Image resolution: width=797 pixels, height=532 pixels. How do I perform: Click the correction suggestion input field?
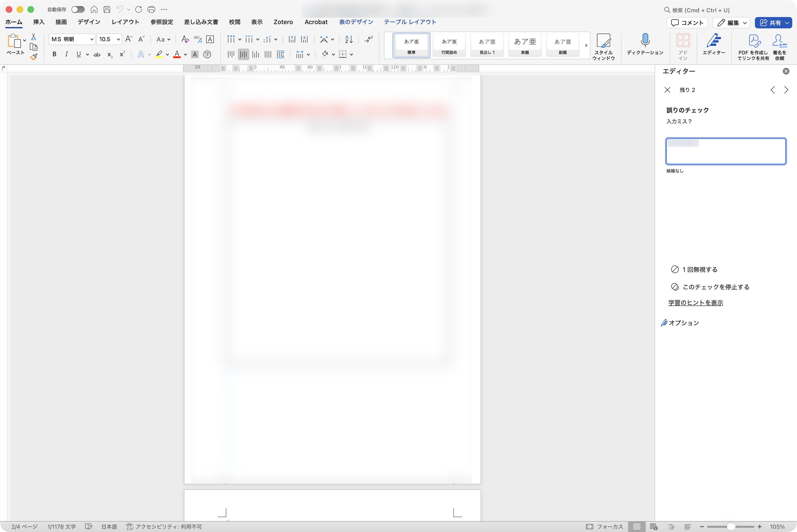726,151
